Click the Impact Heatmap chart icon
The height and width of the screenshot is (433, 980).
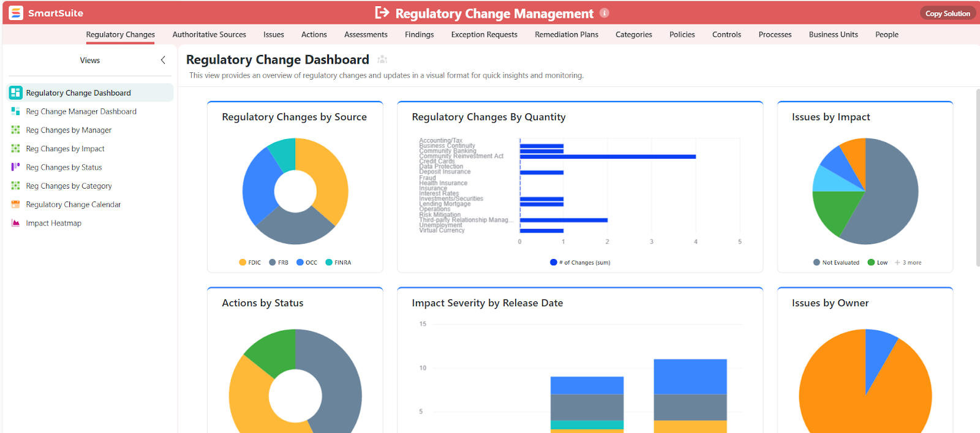(15, 223)
